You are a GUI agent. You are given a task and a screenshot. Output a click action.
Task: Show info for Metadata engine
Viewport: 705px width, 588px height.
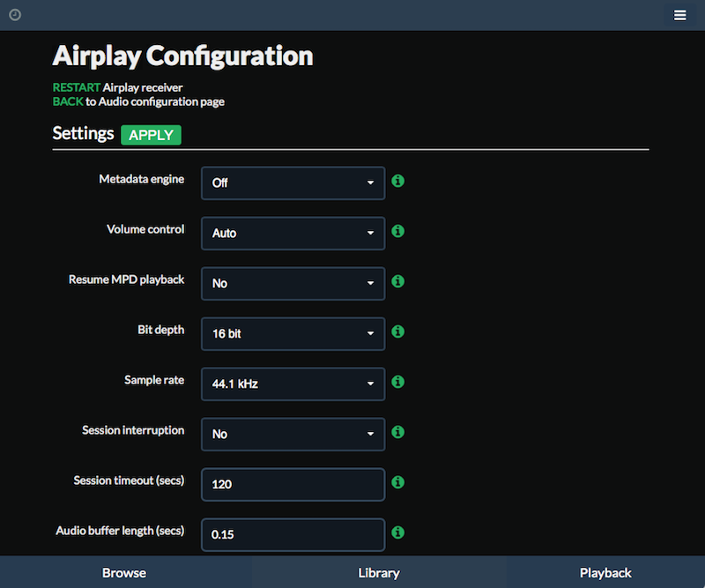(x=398, y=181)
